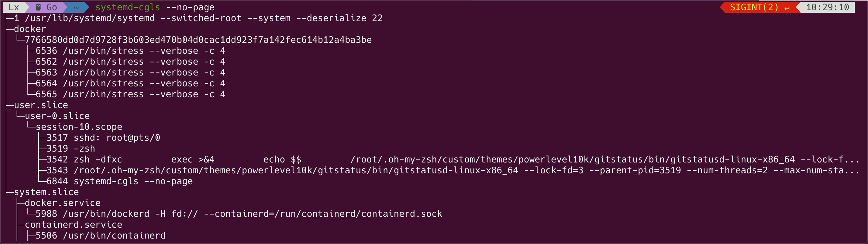Select the systemd-cgls --no-page command text
This screenshot has width=868, height=244.
coord(155,7)
